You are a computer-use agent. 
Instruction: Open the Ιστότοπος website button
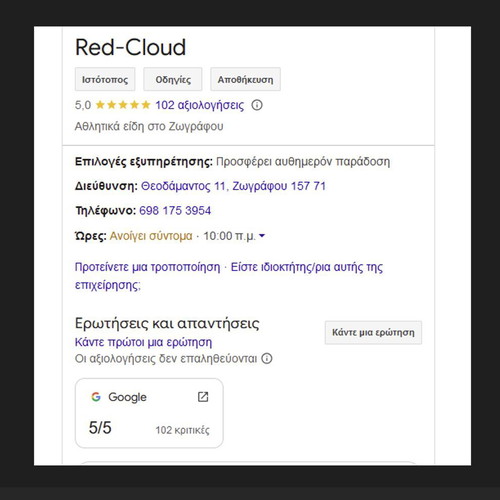105,79
